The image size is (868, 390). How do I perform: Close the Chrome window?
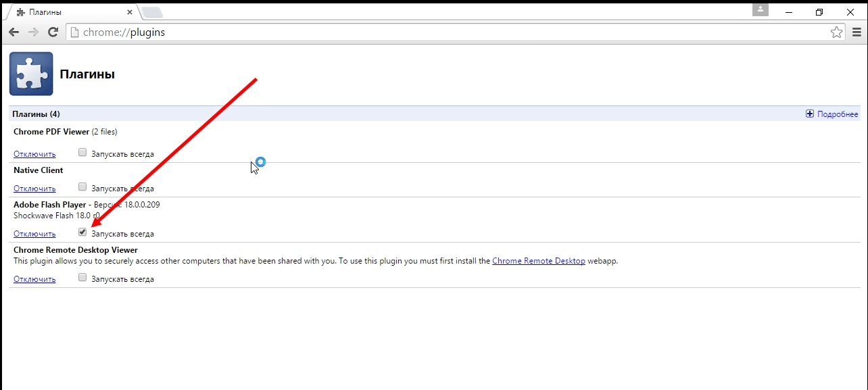[x=850, y=11]
